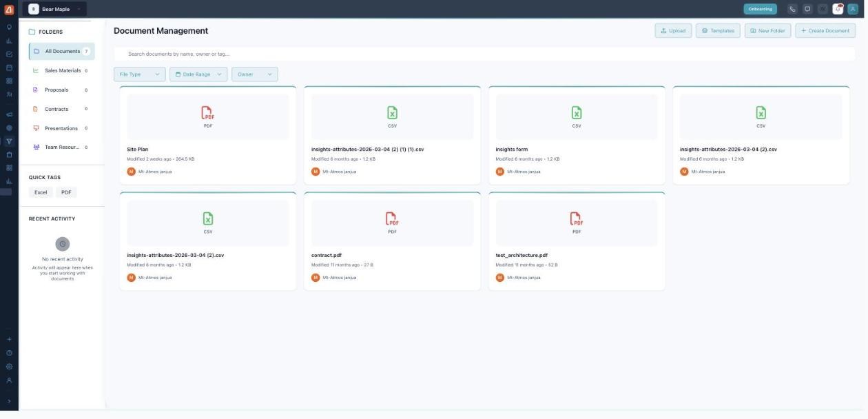Select the highlighted funnel icon in left rail

tap(9, 141)
